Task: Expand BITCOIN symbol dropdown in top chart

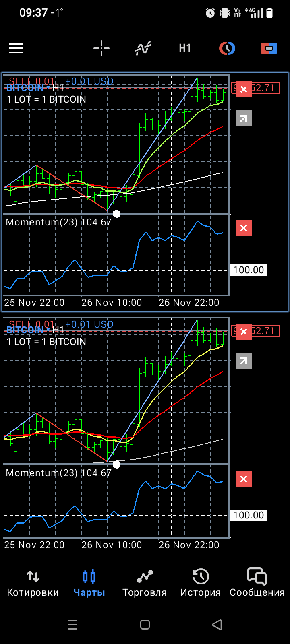Action: click(28, 88)
